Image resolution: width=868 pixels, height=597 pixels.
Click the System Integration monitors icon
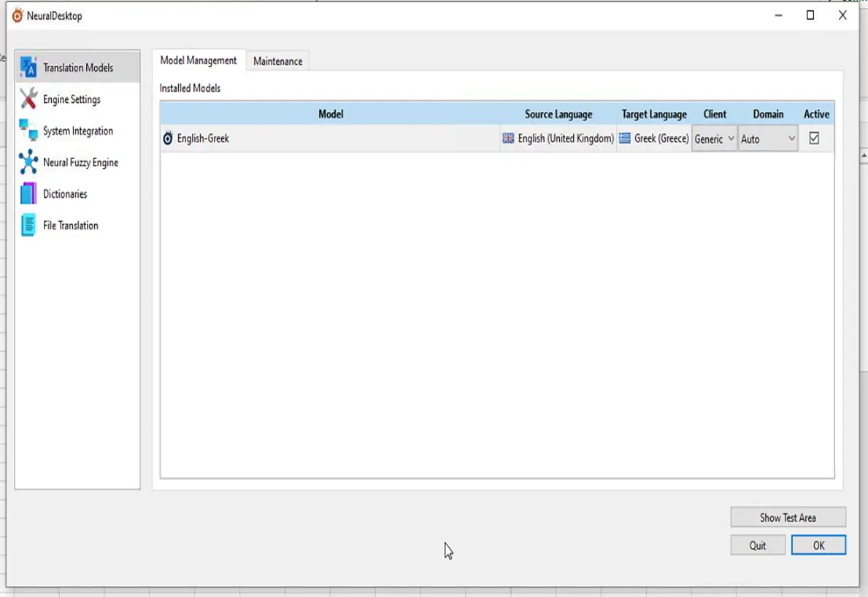pos(28,130)
